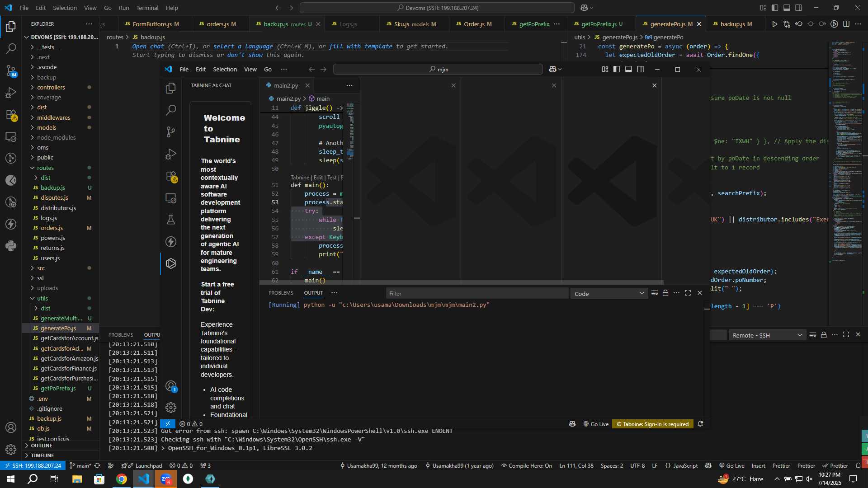Viewport: 868px width, 488px height.
Task: Open Source Control icon in mjm window
Action: (171, 131)
